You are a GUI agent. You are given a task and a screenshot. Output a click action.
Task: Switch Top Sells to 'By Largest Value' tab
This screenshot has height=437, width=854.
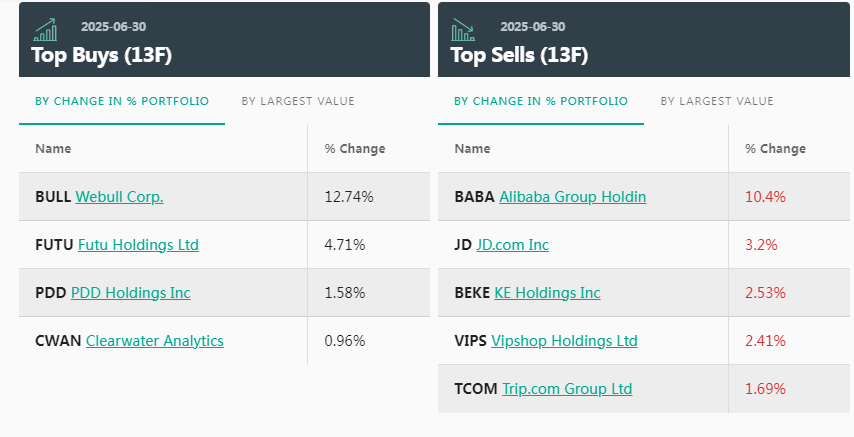pyautogui.click(x=717, y=101)
